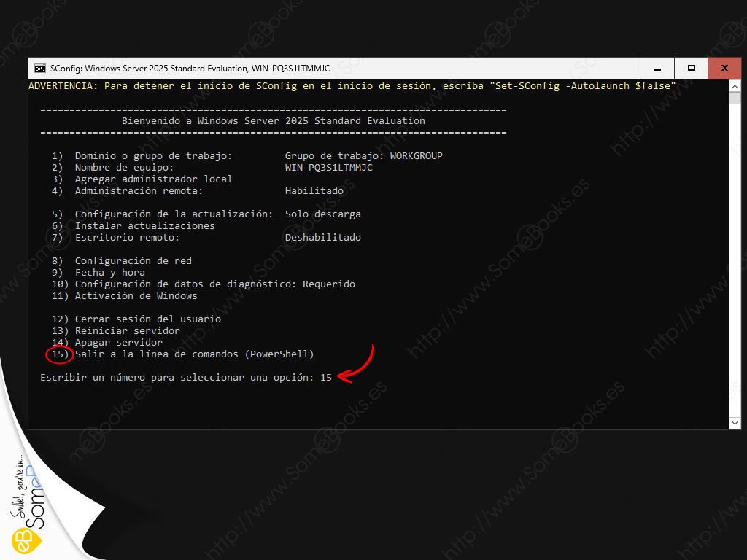
Task: Click the Fecha y hora entry
Action: [109, 272]
